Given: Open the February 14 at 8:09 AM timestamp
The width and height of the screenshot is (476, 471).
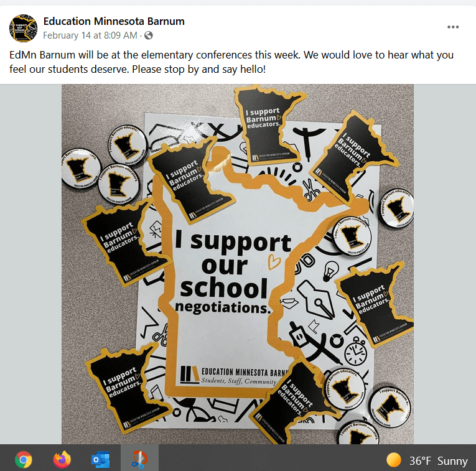Looking at the screenshot, I should (x=90, y=35).
